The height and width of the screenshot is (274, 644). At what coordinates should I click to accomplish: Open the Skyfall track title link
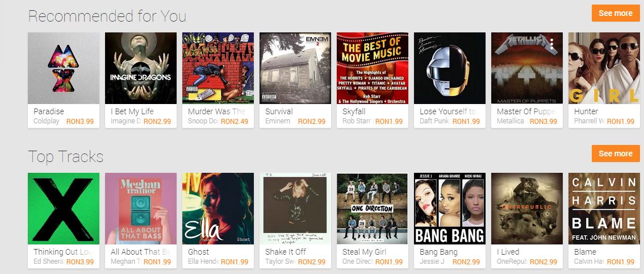pyautogui.click(x=354, y=111)
